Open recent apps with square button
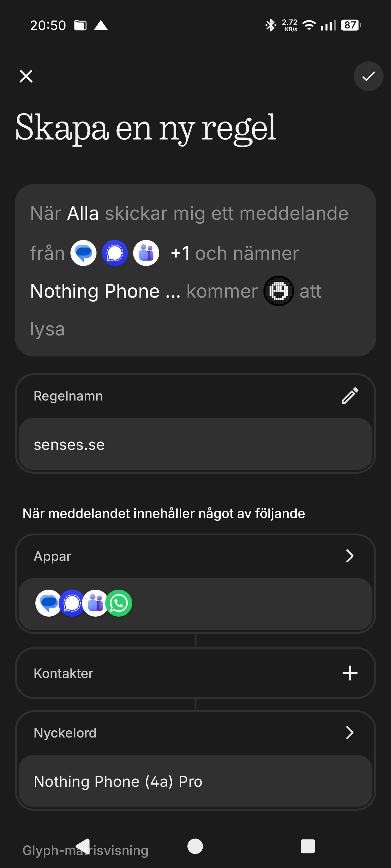 click(x=307, y=846)
